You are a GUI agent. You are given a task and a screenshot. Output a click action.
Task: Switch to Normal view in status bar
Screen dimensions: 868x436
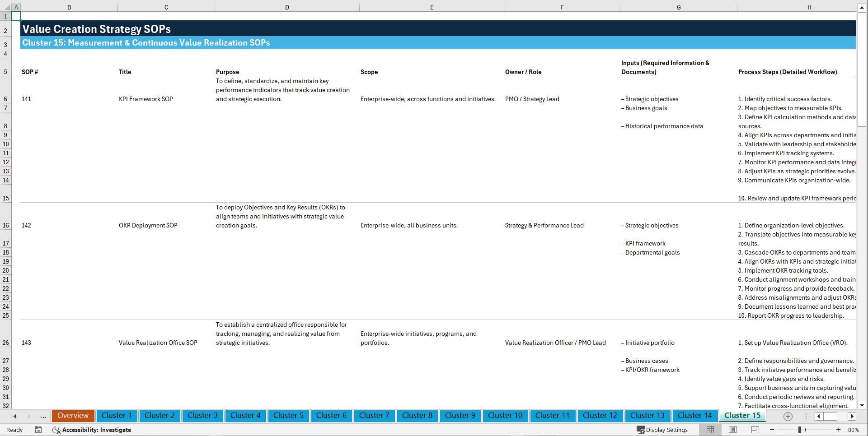pos(710,430)
